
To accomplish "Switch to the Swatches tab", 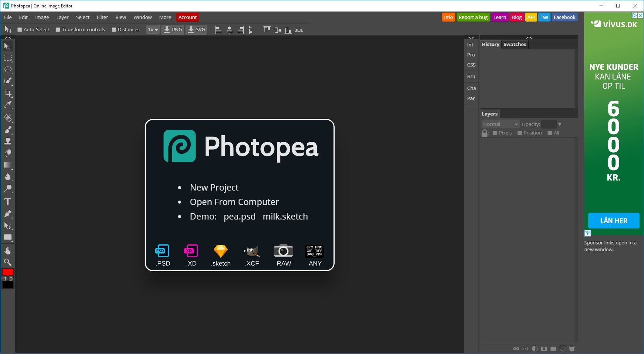I will tap(515, 44).
